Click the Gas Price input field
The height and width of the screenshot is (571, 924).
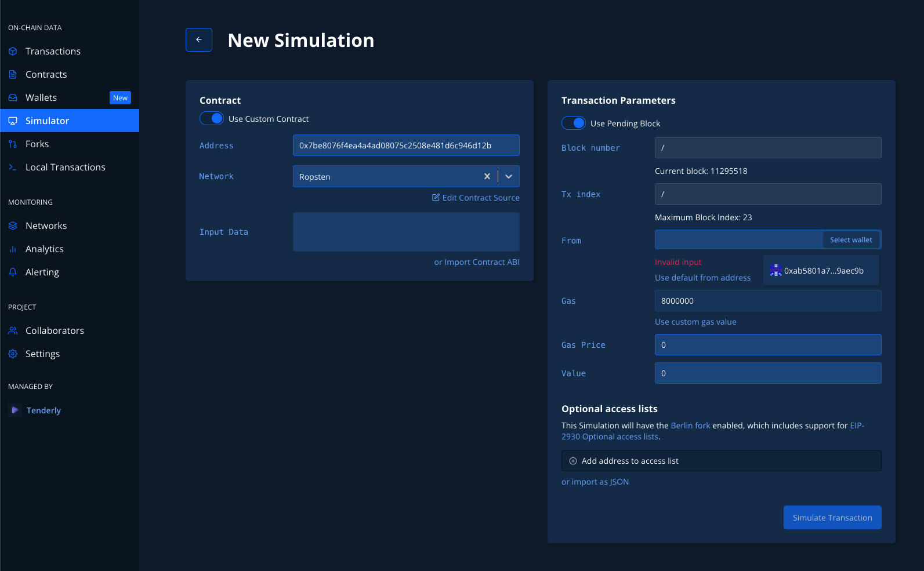click(x=768, y=345)
